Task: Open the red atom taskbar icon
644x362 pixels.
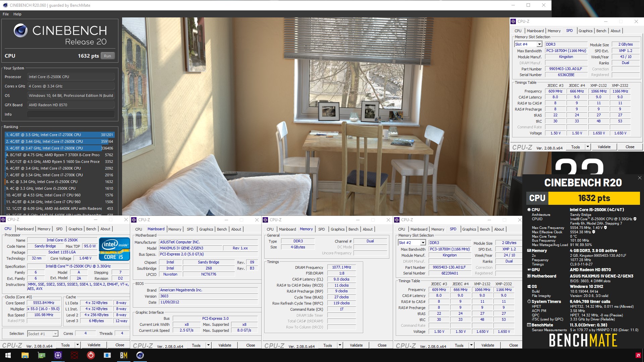Action: pyautogui.click(x=74, y=355)
